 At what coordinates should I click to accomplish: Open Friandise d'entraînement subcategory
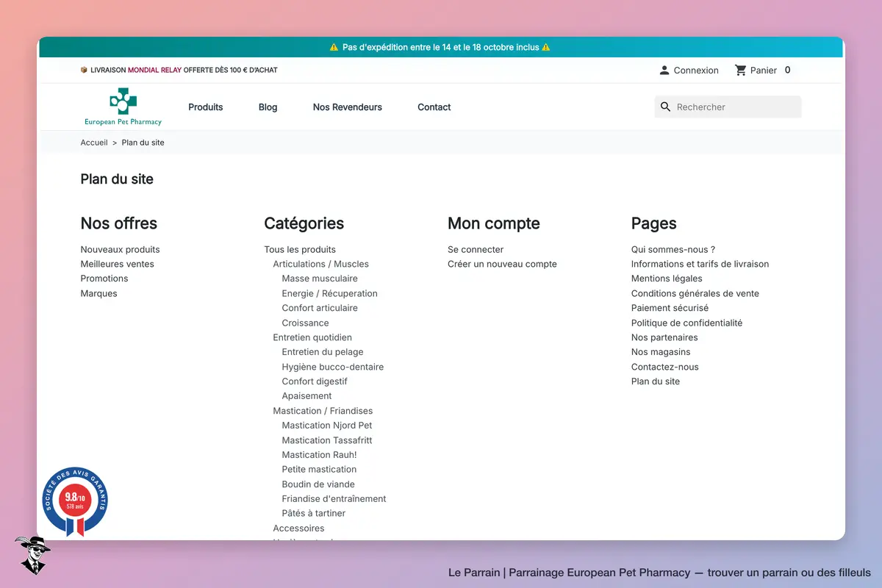[x=334, y=499]
